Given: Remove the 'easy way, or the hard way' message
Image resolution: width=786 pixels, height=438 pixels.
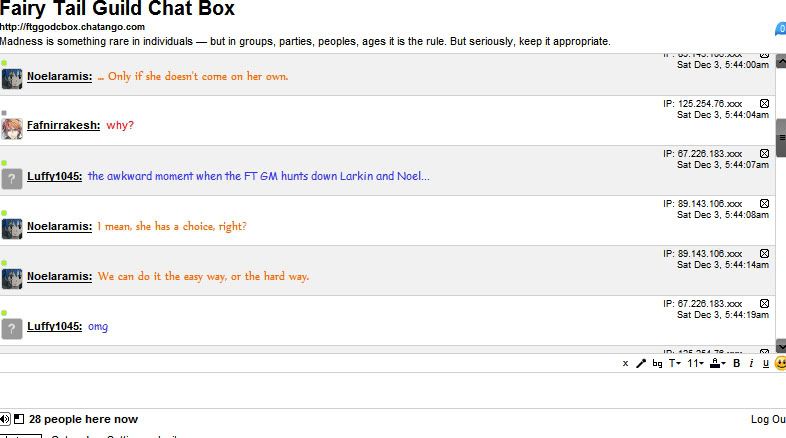Looking at the screenshot, I should pyautogui.click(x=765, y=254).
